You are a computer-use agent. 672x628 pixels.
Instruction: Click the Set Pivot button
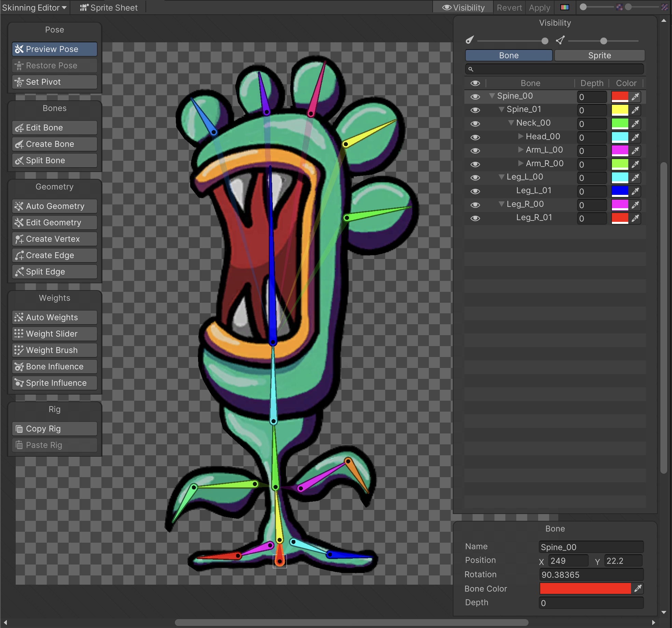(x=54, y=82)
